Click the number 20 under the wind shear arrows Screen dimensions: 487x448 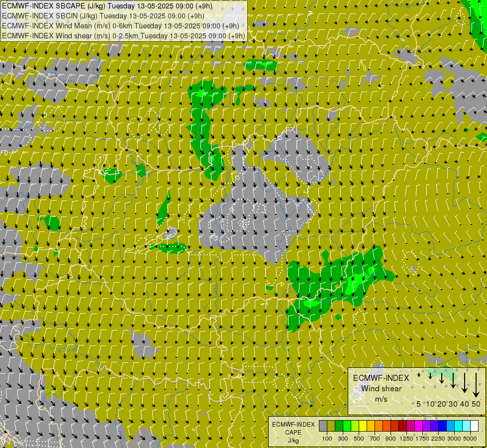pyautogui.click(x=442, y=404)
